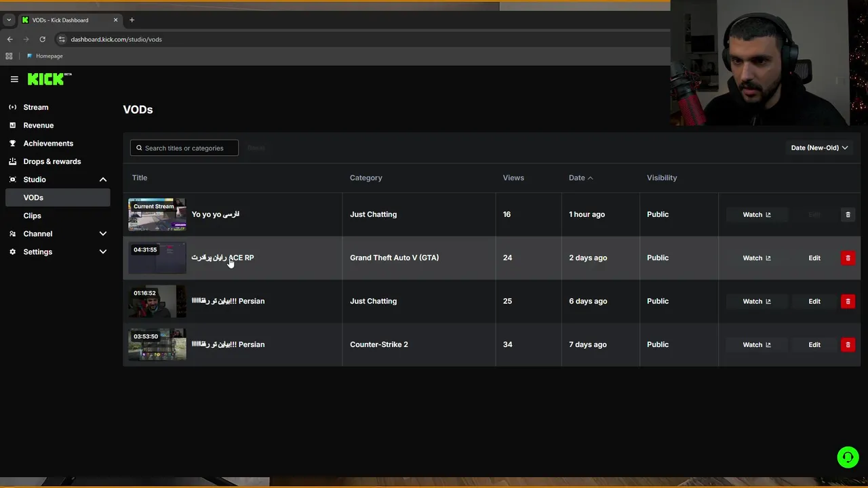
Task: Open the browser tab search dropdown
Action: coord(9,20)
